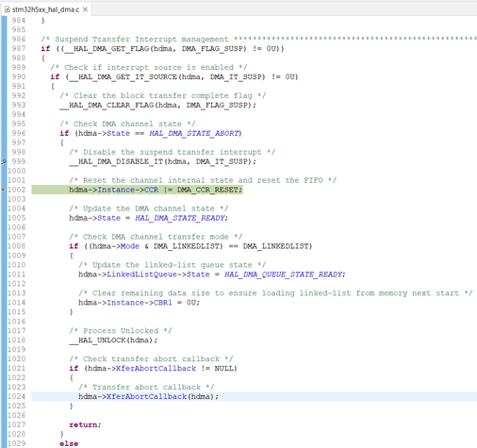Select the stm32h5xx_hal_dma.c tab label

click(45, 9)
